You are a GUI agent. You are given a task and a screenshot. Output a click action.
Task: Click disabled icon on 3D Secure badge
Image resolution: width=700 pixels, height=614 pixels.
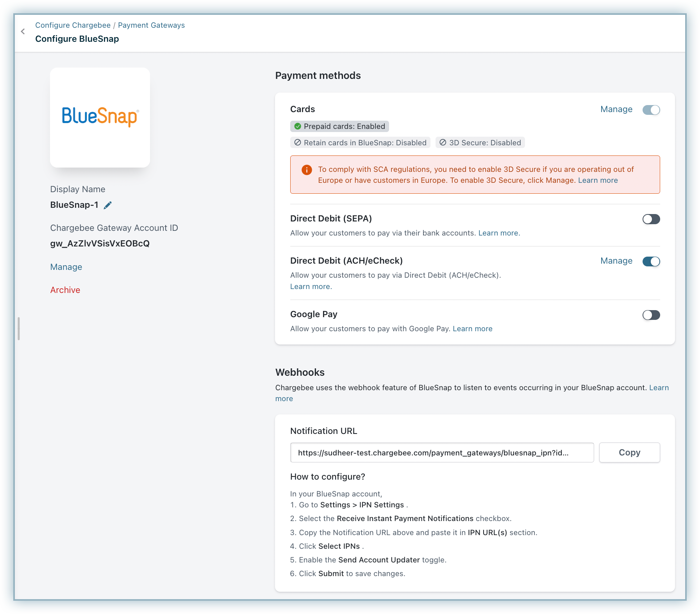(443, 143)
